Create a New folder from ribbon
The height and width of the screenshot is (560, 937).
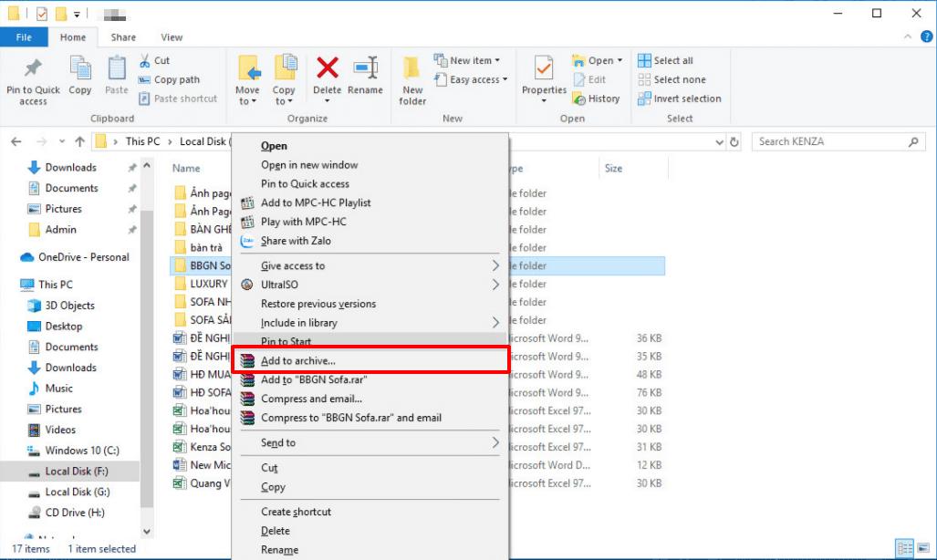(x=412, y=80)
